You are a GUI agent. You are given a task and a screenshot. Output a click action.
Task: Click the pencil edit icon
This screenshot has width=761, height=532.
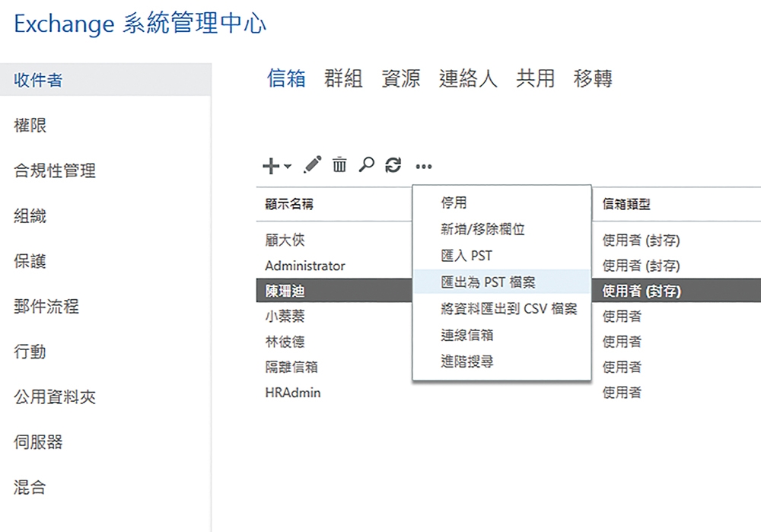tap(313, 165)
